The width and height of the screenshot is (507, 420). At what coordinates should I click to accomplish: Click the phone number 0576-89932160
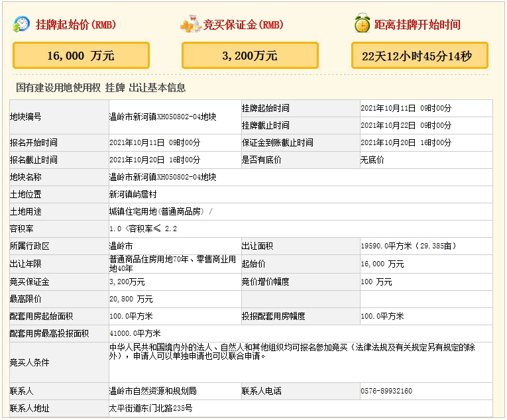tap(386, 392)
